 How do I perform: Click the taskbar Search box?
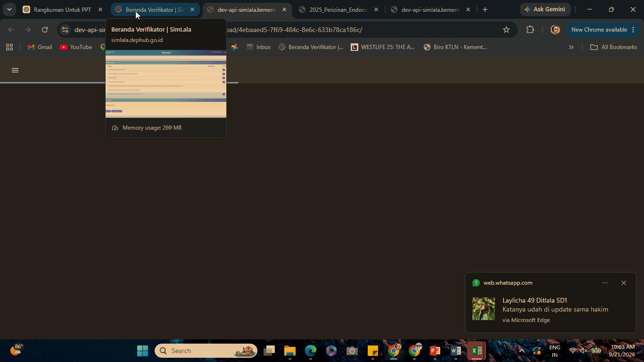tap(206, 351)
